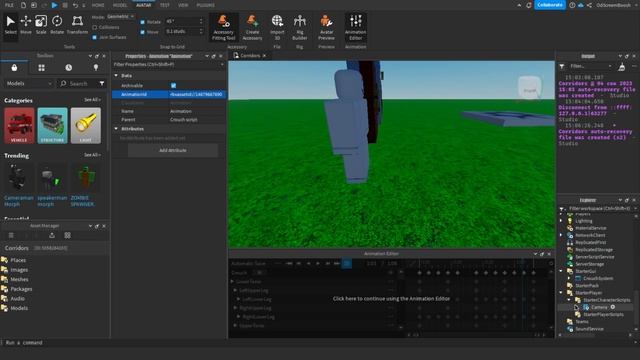640x360 pixels.
Task: Open the Animation Editor from the ribbon
Action: point(356,27)
